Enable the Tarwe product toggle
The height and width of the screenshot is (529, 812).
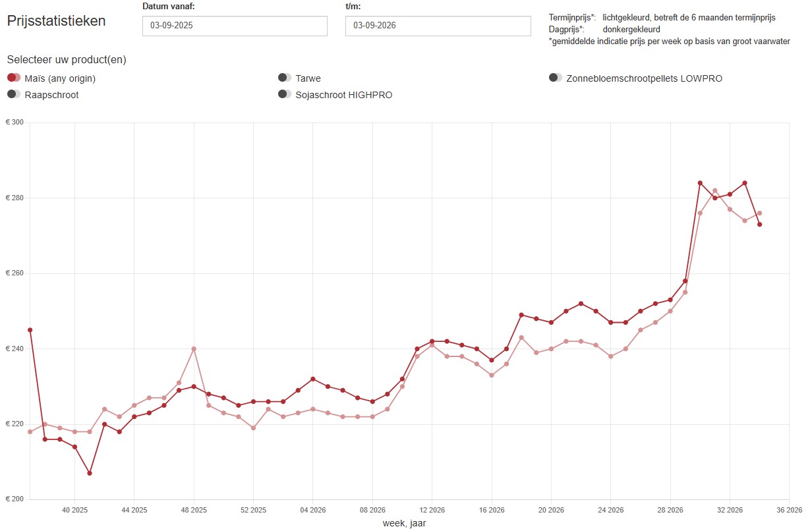[x=285, y=78]
